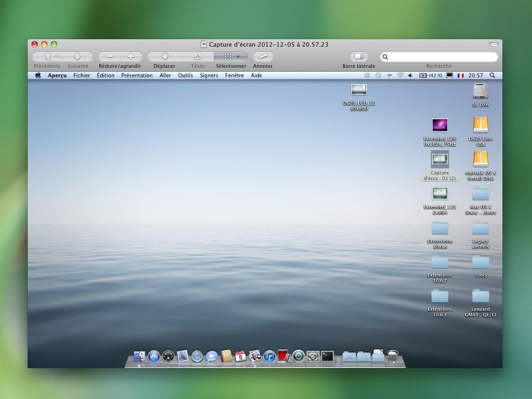Toggle the Barre latérale sidebar
532x399 pixels.
[359, 56]
